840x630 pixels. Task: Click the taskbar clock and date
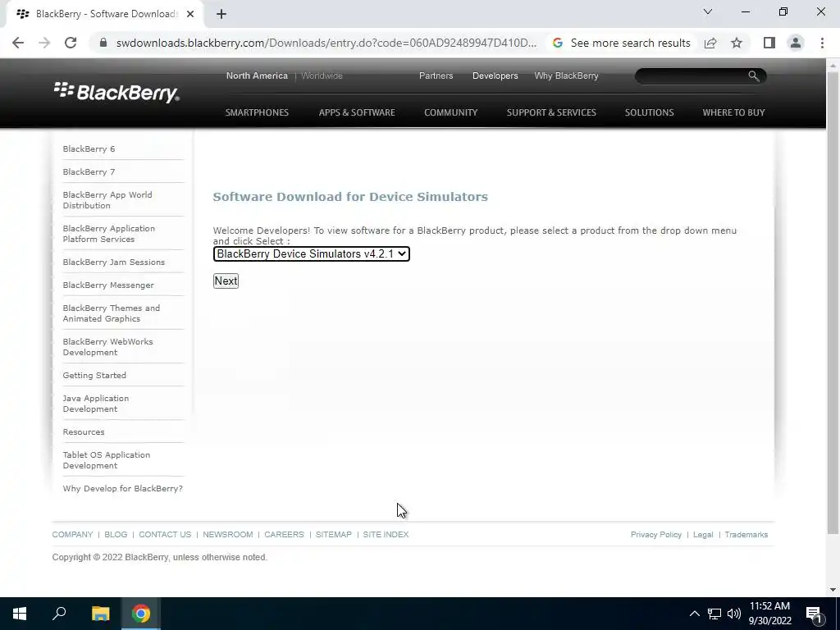(769, 614)
